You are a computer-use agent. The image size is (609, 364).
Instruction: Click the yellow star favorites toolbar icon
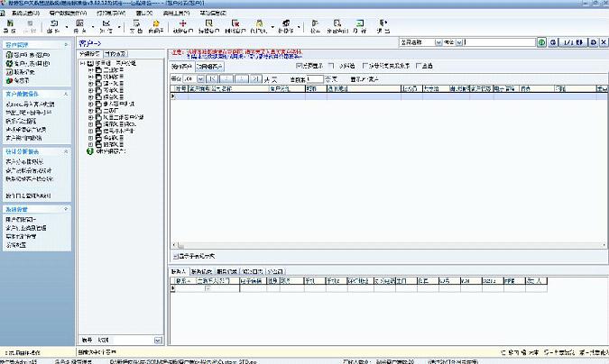click(156, 23)
